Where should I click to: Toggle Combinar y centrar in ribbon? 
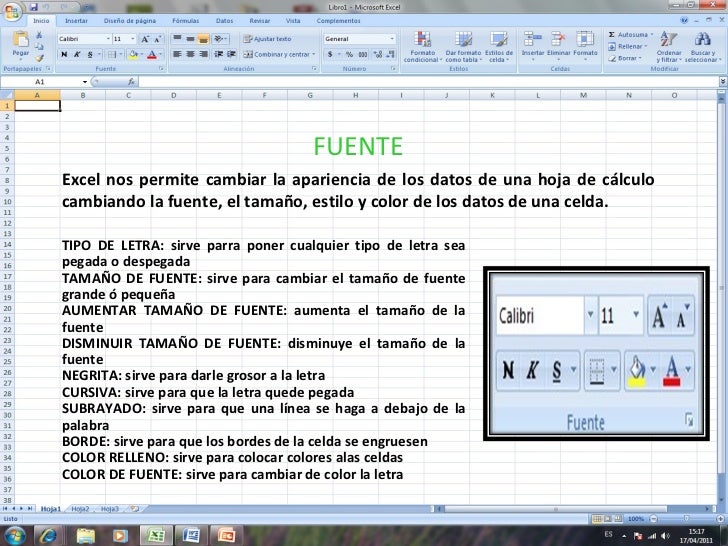[279, 54]
